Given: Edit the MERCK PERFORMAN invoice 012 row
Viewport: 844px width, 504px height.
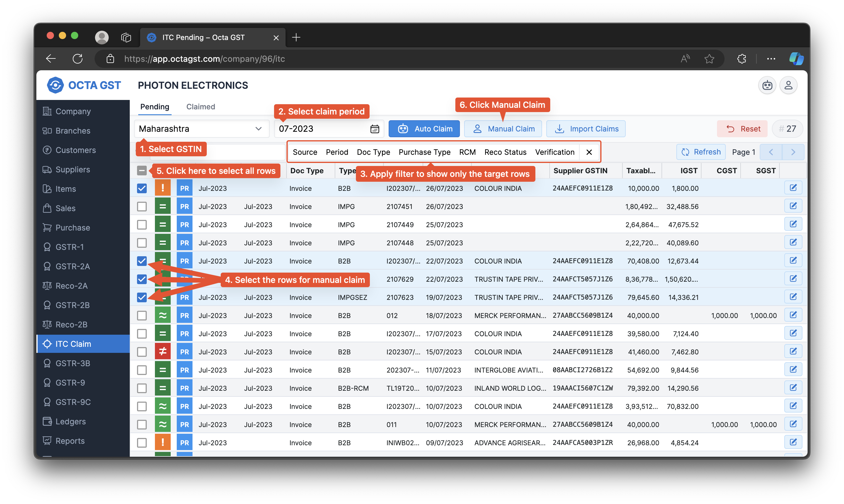Looking at the screenshot, I should tap(793, 315).
